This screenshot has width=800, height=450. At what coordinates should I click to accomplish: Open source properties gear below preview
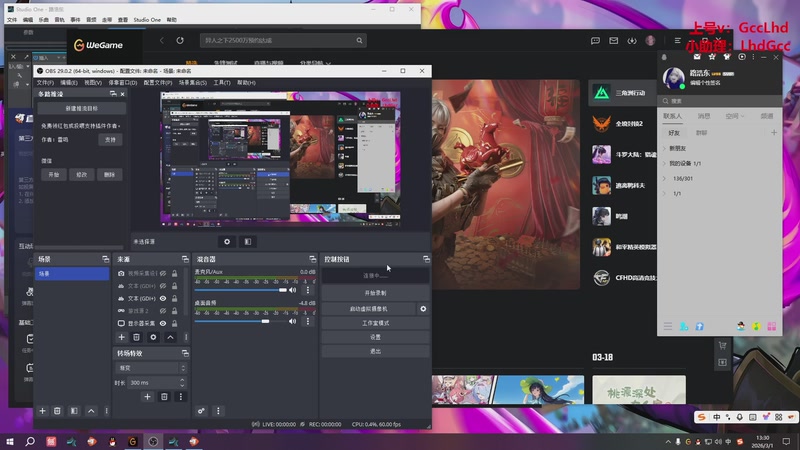coord(227,241)
